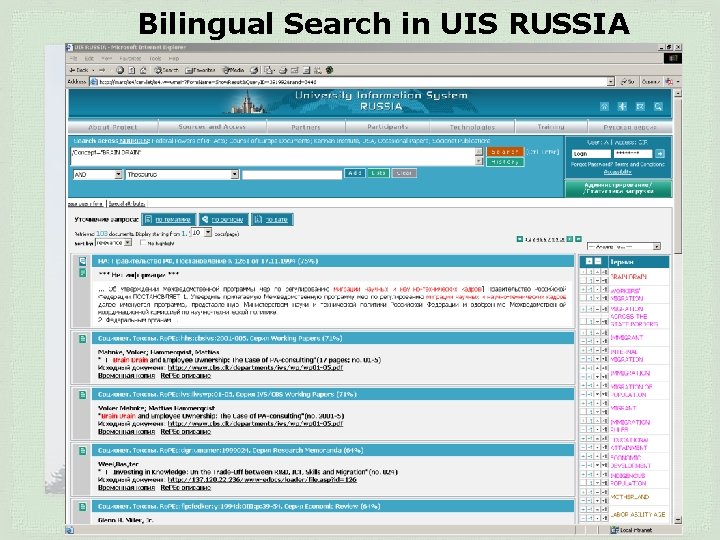Toggle the No highlight checkbox
The image size is (720, 540).
pos(143,243)
